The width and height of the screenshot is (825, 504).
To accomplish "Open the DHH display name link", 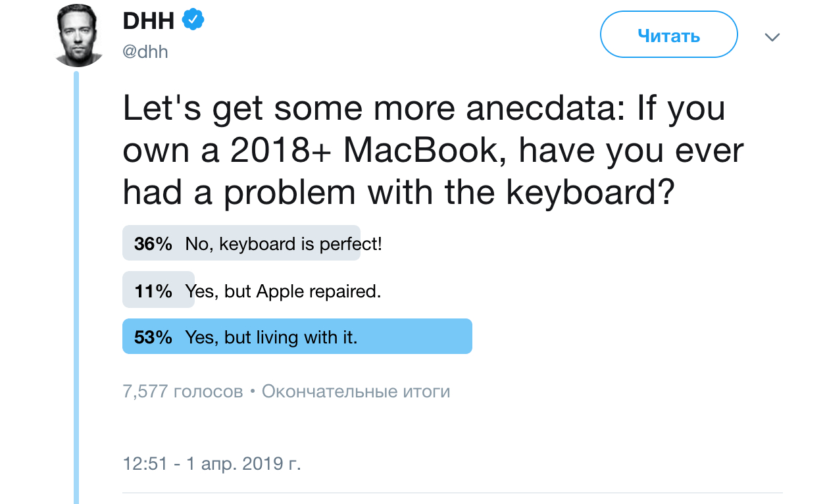I will (149, 21).
